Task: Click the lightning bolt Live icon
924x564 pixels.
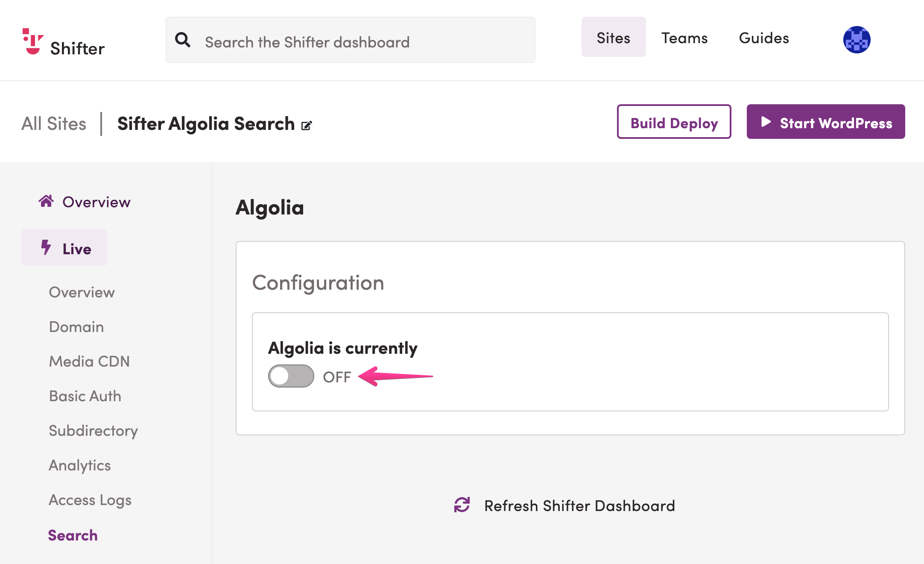Action: 46,247
